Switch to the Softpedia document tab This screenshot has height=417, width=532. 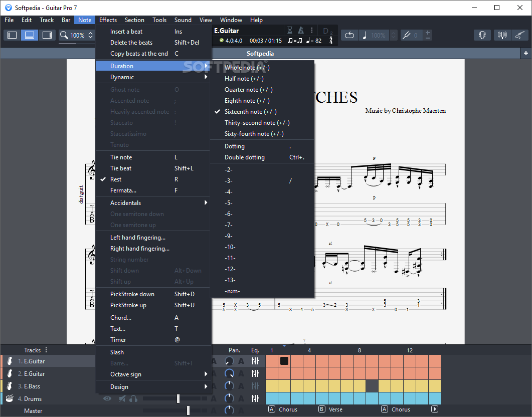(260, 54)
